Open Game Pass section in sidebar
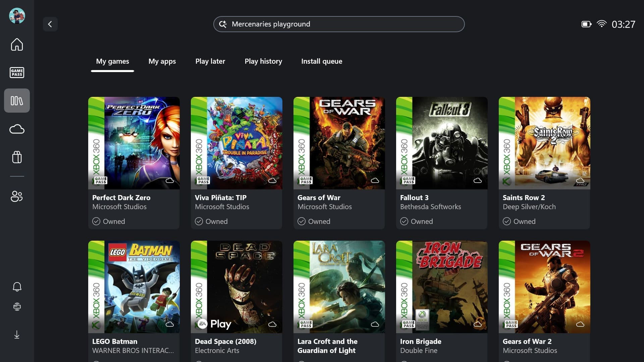Screen dimensions: 644x362 (x=17, y=72)
